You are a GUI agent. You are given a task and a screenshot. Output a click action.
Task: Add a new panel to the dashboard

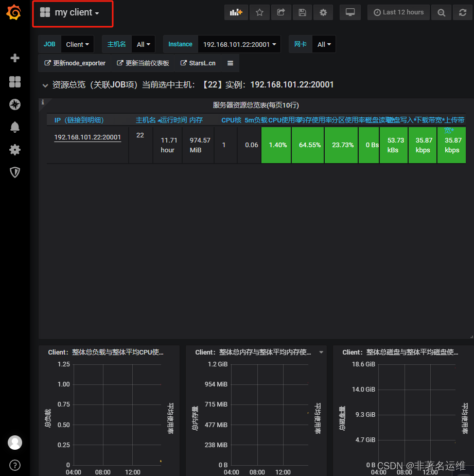tap(236, 12)
